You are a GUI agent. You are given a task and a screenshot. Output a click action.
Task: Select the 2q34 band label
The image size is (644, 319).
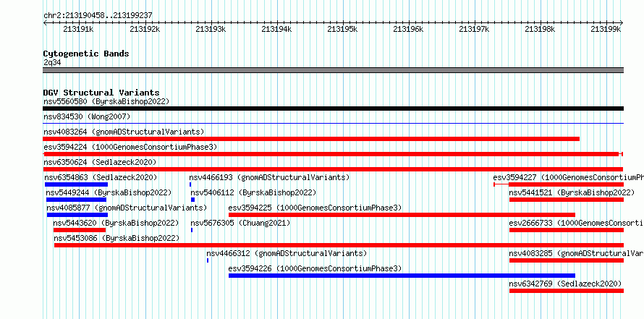click(x=53, y=62)
